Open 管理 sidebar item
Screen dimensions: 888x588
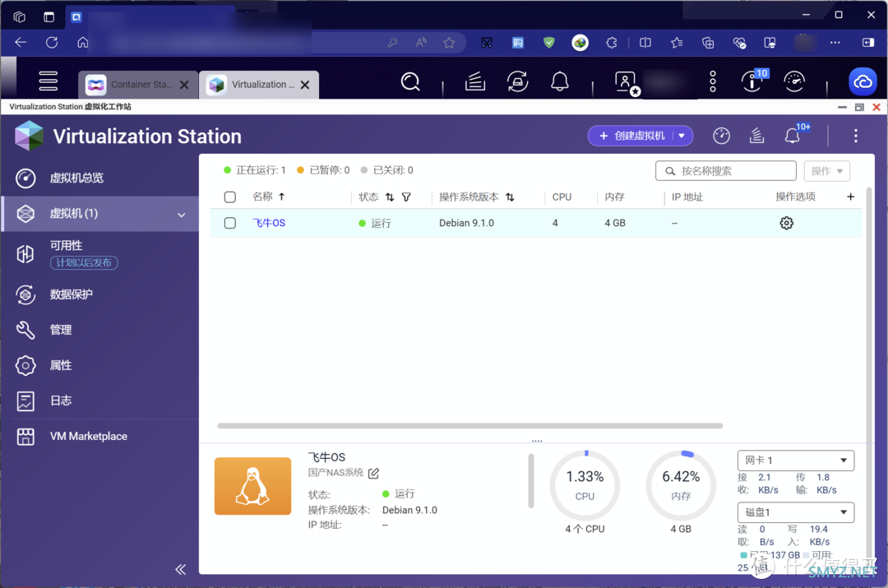point(101,330)
